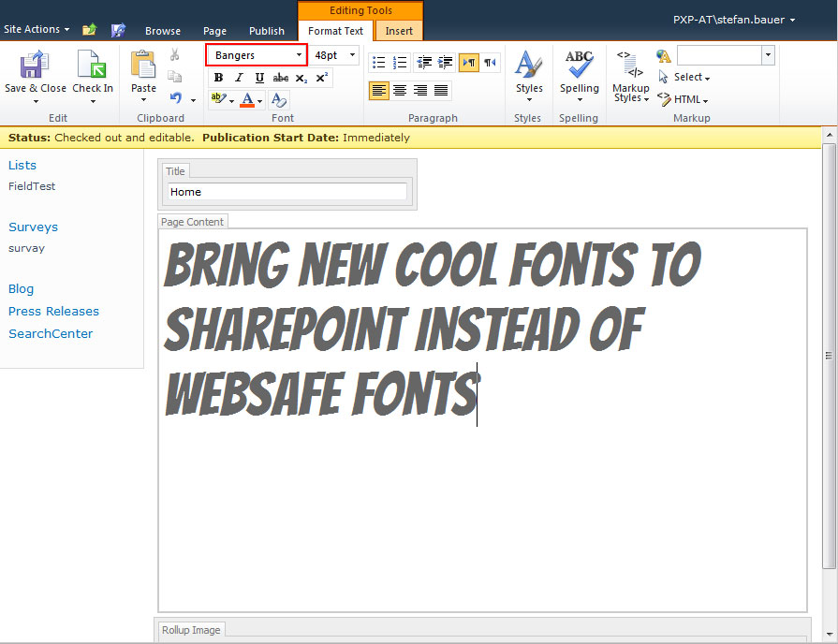Toggle left-to-right text direction
Viewport: 838px width, 644px height.
[x=469, y=63]
